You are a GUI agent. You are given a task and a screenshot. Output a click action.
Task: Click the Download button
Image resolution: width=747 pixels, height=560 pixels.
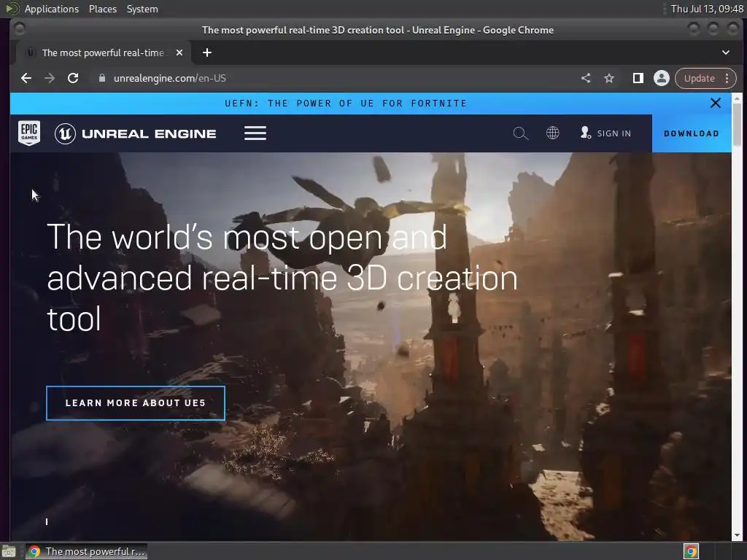pyautogui.click(x=692, y=133)
